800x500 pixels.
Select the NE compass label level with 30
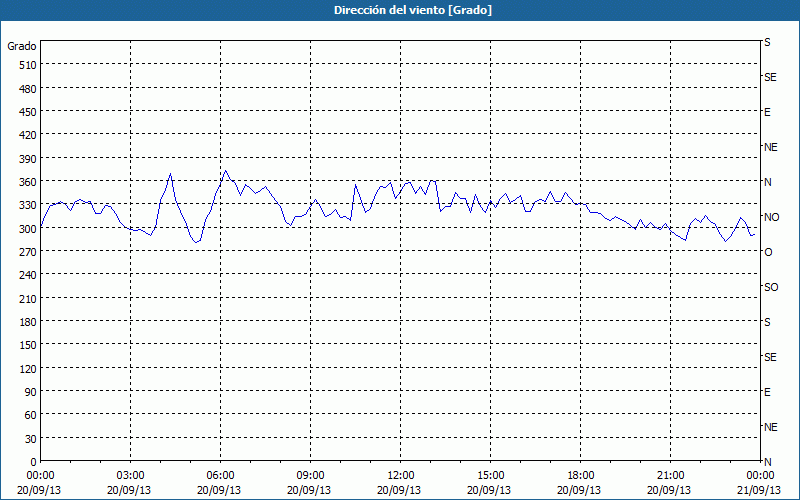click(771, 427)
